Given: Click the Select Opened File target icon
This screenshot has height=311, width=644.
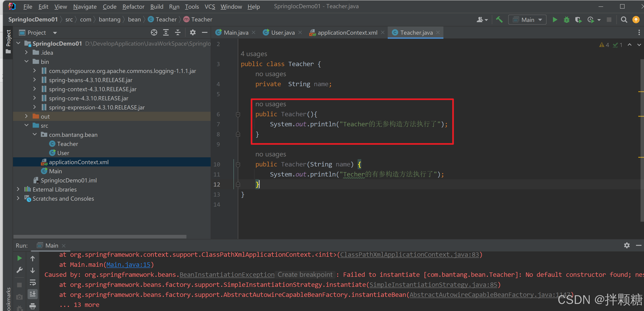Looking at the screenshot, I should 154,32.
